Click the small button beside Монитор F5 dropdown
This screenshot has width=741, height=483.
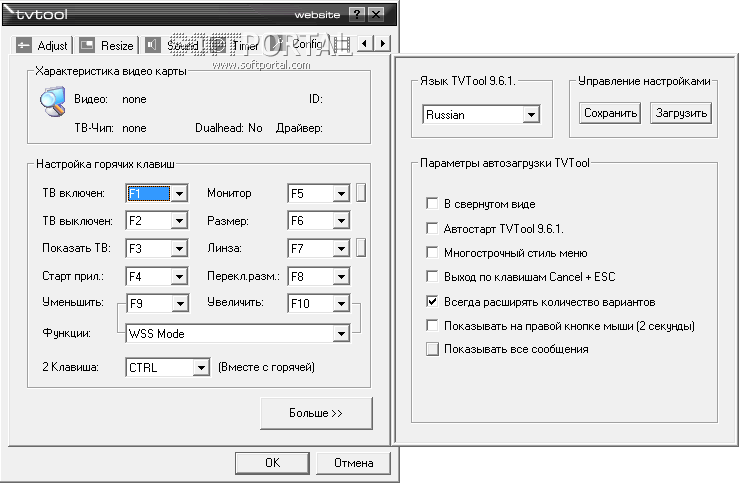361,193
